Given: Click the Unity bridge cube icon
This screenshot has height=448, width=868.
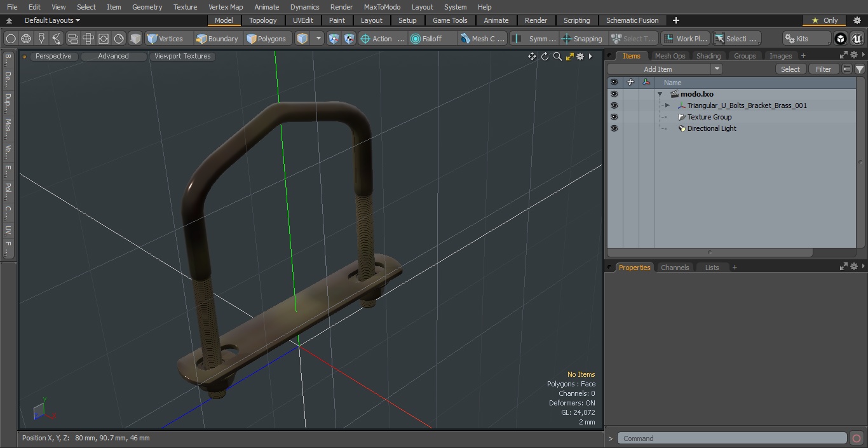Looking at the screenshot, I should pyautogui.click(x=840, y=39).
